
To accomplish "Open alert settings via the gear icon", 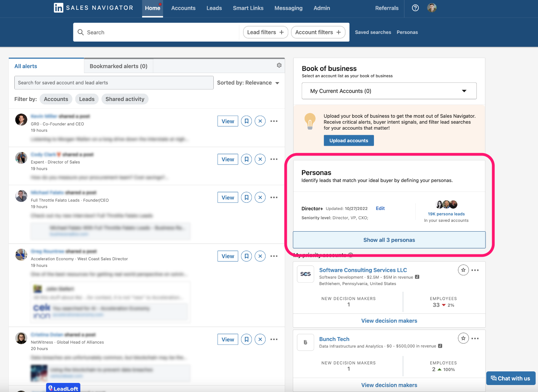I will click(x=279, y=65).
